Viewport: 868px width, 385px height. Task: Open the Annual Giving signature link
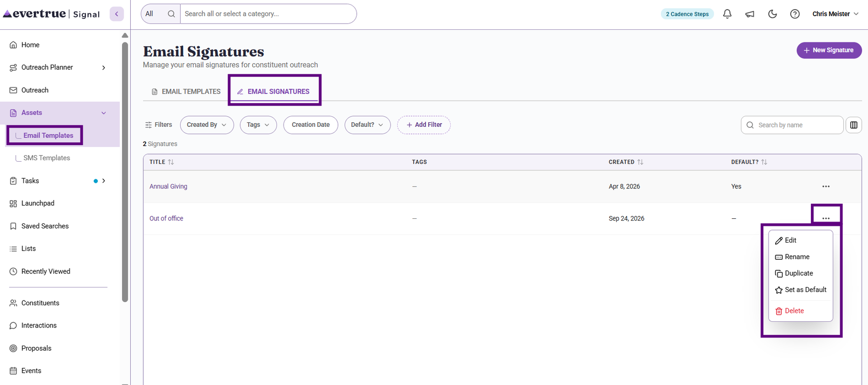tap(168, 186)
